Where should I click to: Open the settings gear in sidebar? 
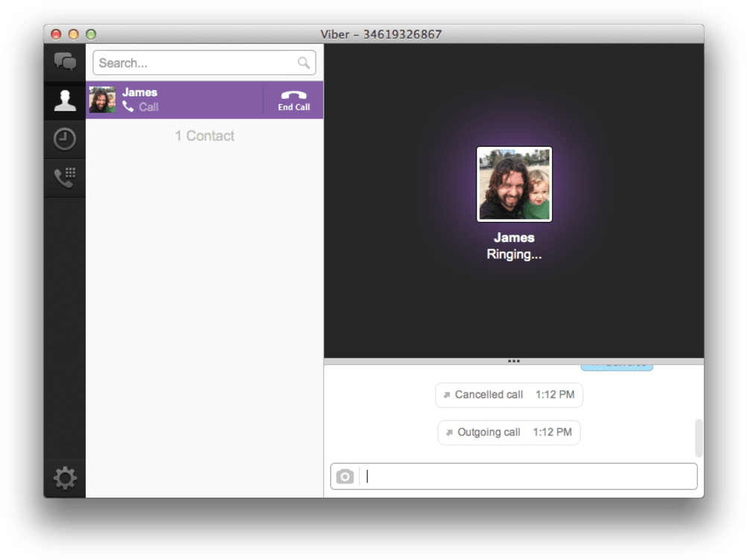[65, 477]
